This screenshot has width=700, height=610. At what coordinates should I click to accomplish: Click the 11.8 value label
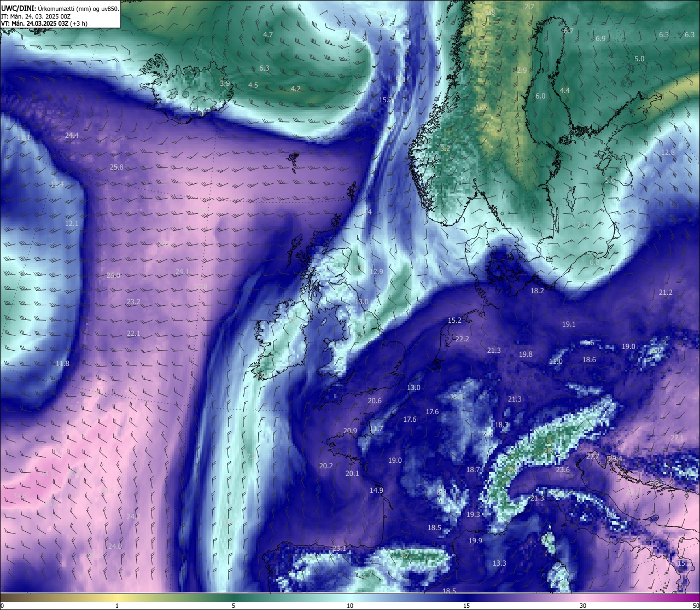pyautogui.click(x=63, y=364)
